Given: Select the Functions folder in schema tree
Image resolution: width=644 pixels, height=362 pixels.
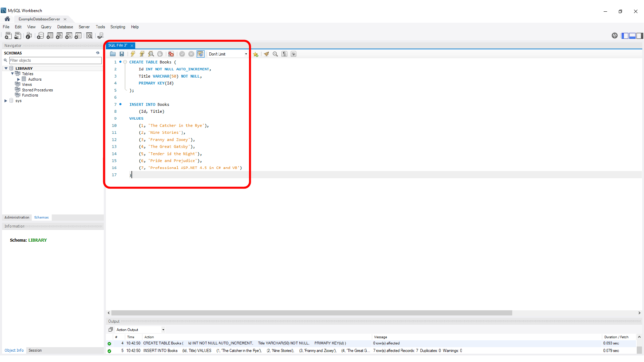Looking at the screenshot, I should click(30, 95).
